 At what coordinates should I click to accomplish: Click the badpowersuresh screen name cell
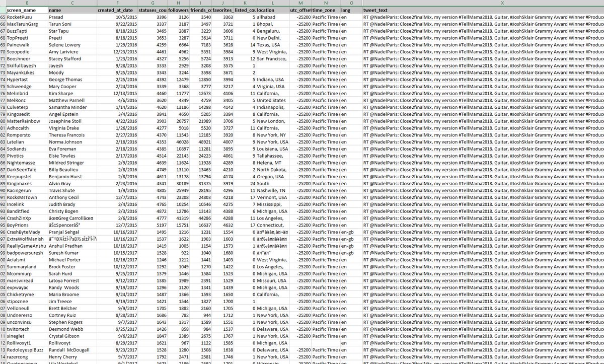[27, 253]
